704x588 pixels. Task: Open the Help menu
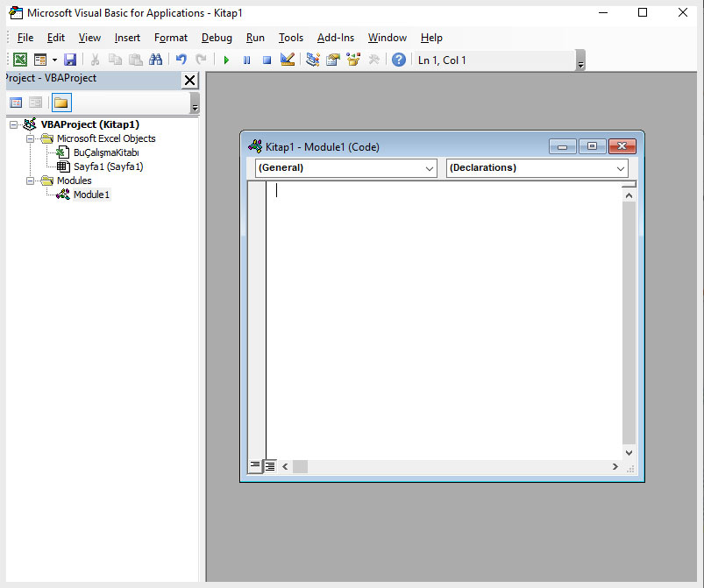point(431,38)
